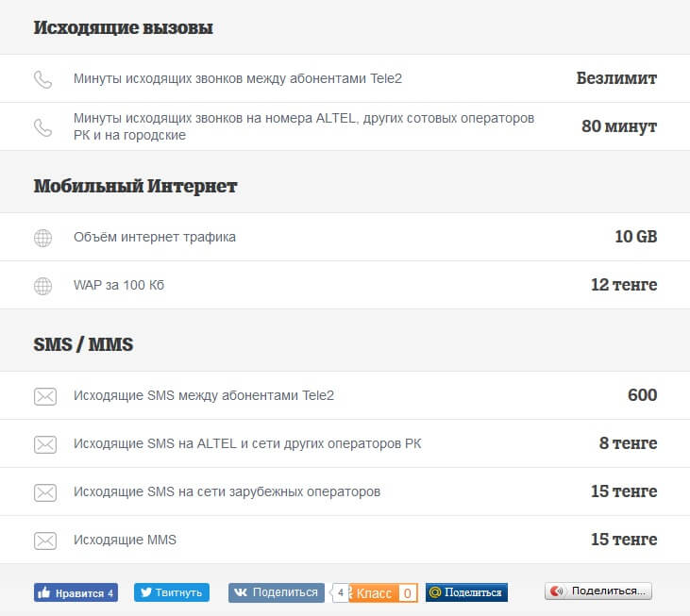This screenshot has height=616, width=690.
Task: Click 15 тенге value for foreign SMS
Action: tap(624, 491)
